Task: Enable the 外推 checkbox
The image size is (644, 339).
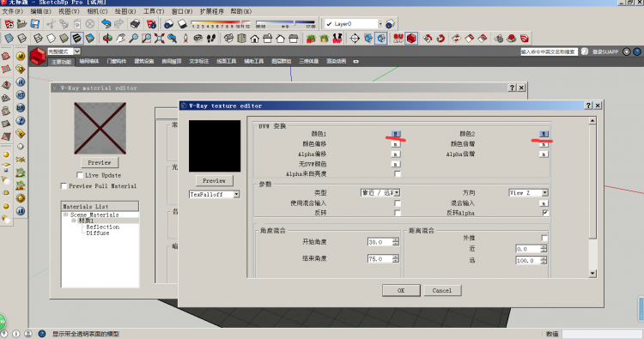Action: point(544,238)
